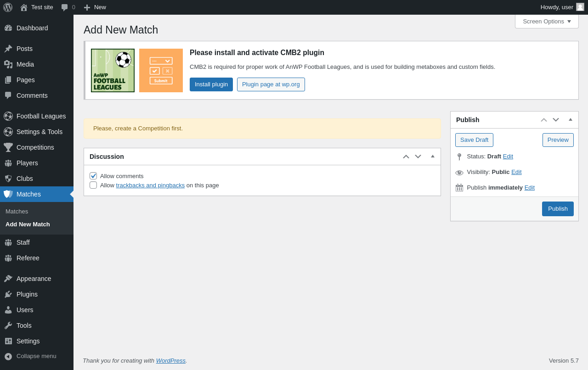Uncheck the Allow comments checkbox
Viewport: 588px width, 370px height.
(93, 176)
